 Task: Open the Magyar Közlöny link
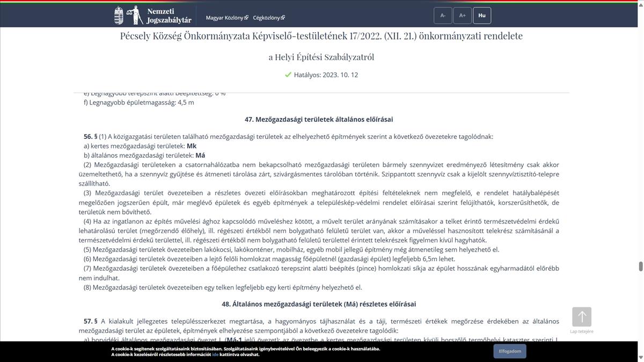pos(224,18)
